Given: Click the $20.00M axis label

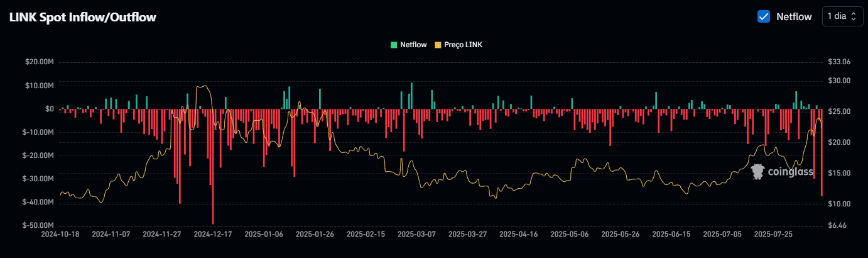Looking at the screenshot, I should pos(39,62).
